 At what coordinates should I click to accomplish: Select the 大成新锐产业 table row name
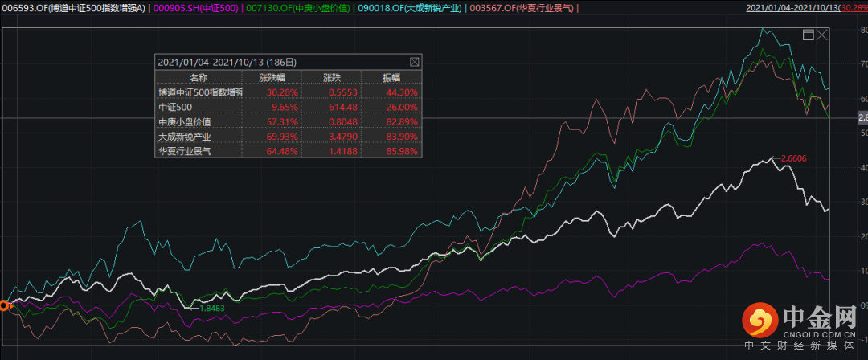pyautogui.click(x=184, y=136)
